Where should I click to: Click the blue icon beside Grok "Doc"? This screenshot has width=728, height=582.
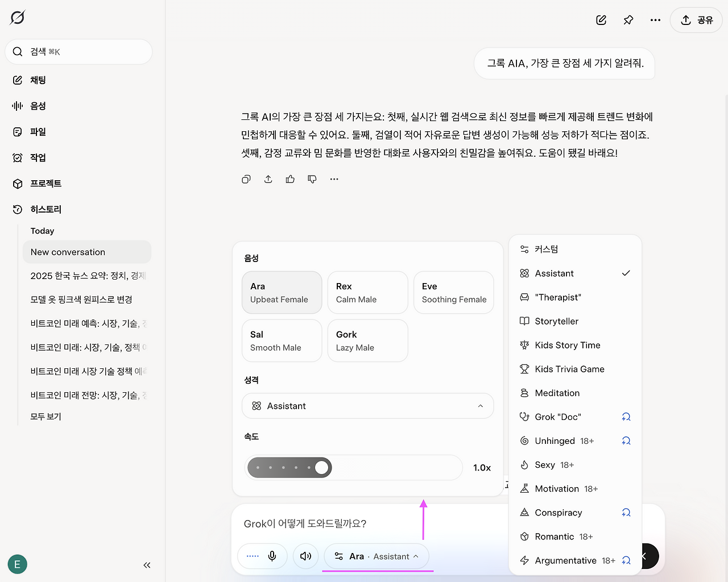pos(626,417)
